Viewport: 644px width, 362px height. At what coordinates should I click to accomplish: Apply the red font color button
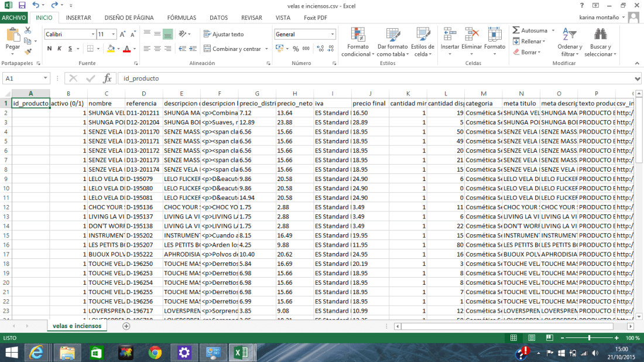(127, 49)
